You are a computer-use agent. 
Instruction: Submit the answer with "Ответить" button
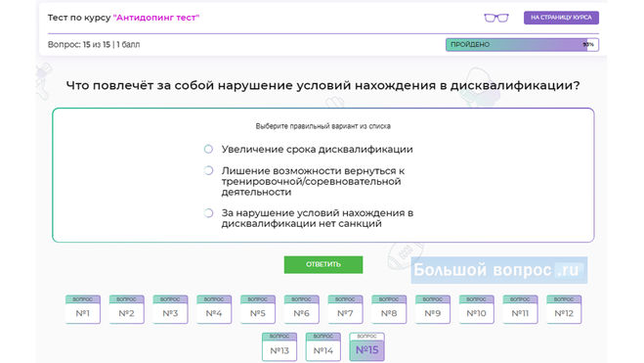[323, 264]
